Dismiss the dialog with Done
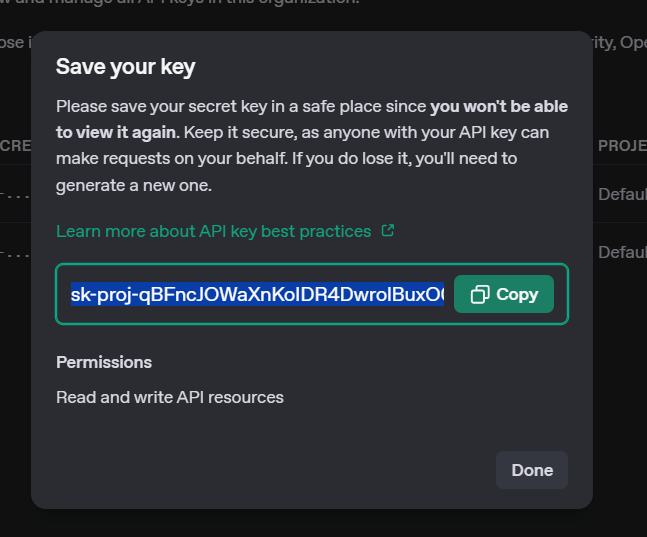Screen dimensions: 647x537 click(531, 470)
